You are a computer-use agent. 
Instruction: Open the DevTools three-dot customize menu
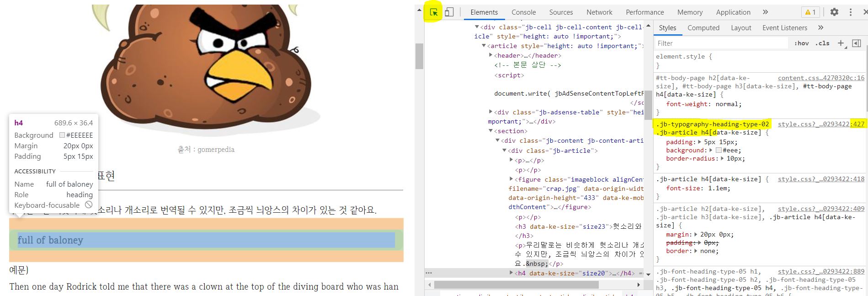[x=850, y=12]
